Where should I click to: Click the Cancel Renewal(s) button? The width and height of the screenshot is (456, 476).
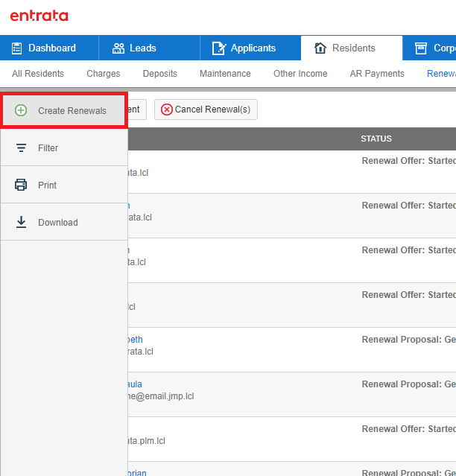206,110
